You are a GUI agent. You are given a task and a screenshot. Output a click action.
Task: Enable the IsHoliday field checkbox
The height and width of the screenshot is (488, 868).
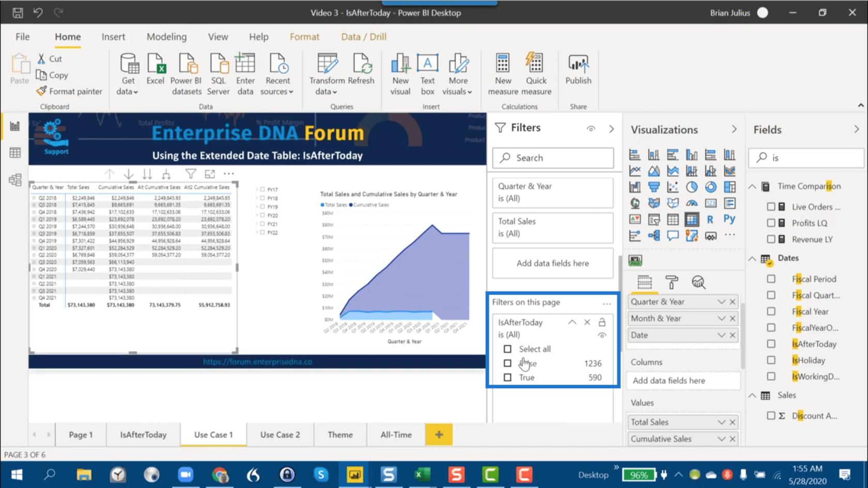(x=771, y=360)
